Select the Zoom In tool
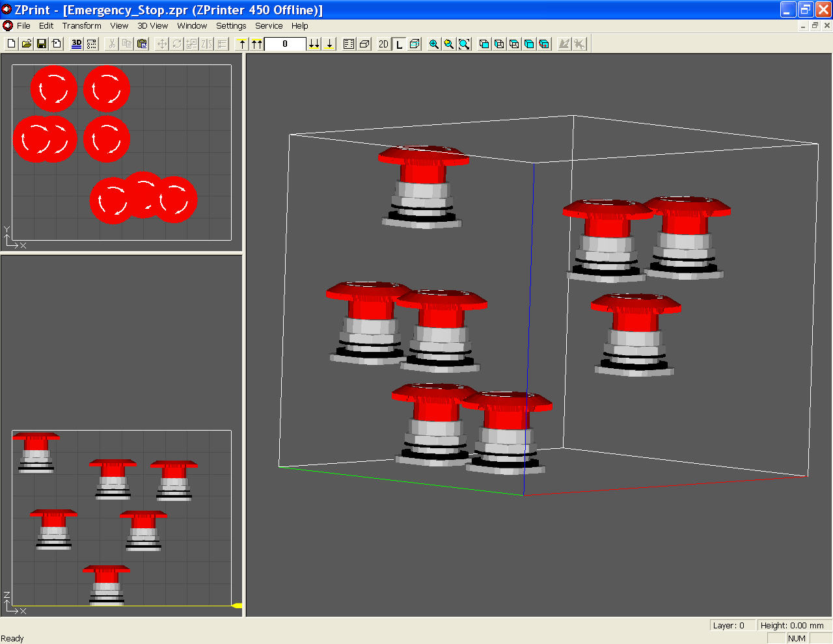The height and width of the screenshot is (644, 833). 433,44
